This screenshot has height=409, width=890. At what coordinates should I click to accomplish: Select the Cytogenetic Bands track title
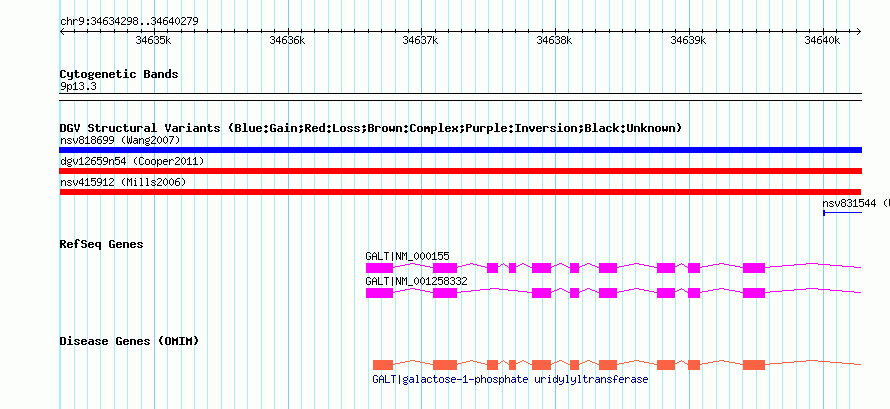[119, 74]
